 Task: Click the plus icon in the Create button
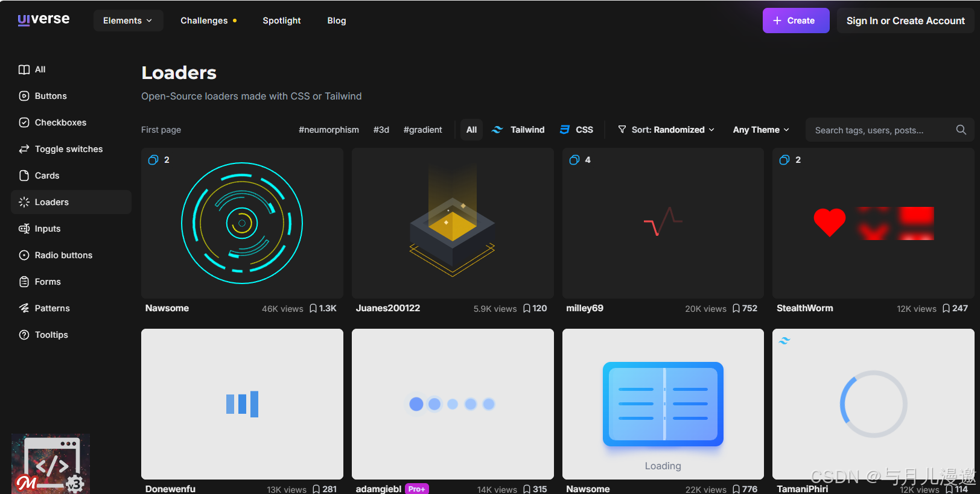click(777, 21)
